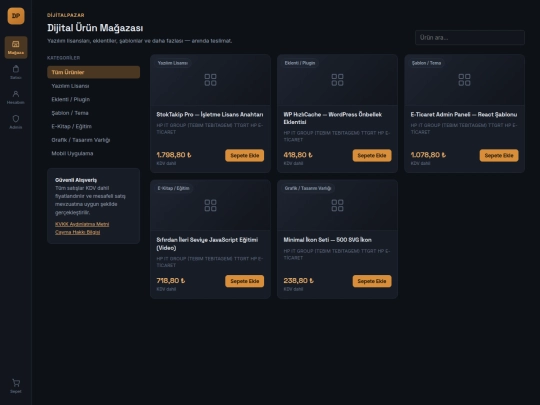Click the StokTakip Pro placeholder grid icon
540x405 pixels.
(210, 80)
